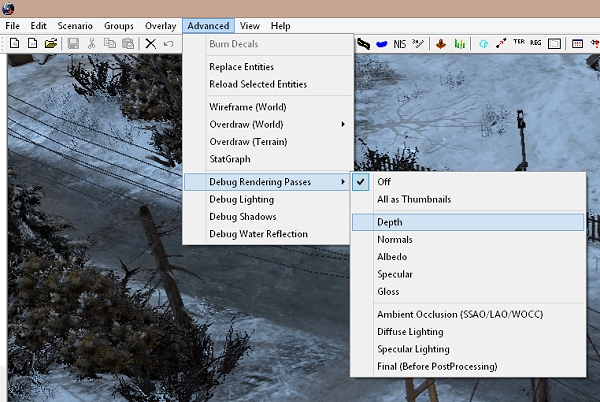Open a file with the folder icon
This screenshot has height=402, width=600.
(51, 43)
